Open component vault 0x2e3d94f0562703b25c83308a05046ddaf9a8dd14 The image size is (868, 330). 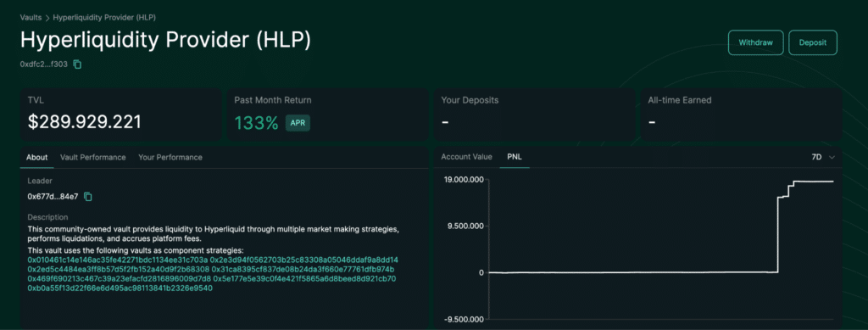click(304, 260)
